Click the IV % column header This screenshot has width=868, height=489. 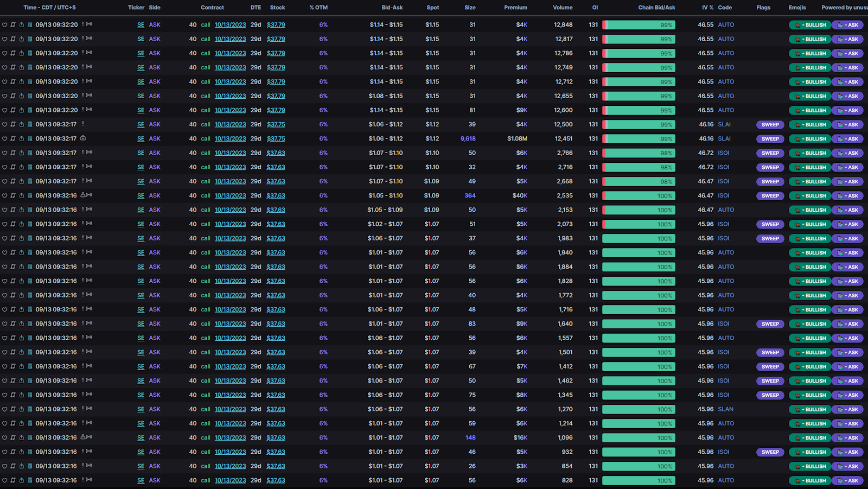(703, 8)
